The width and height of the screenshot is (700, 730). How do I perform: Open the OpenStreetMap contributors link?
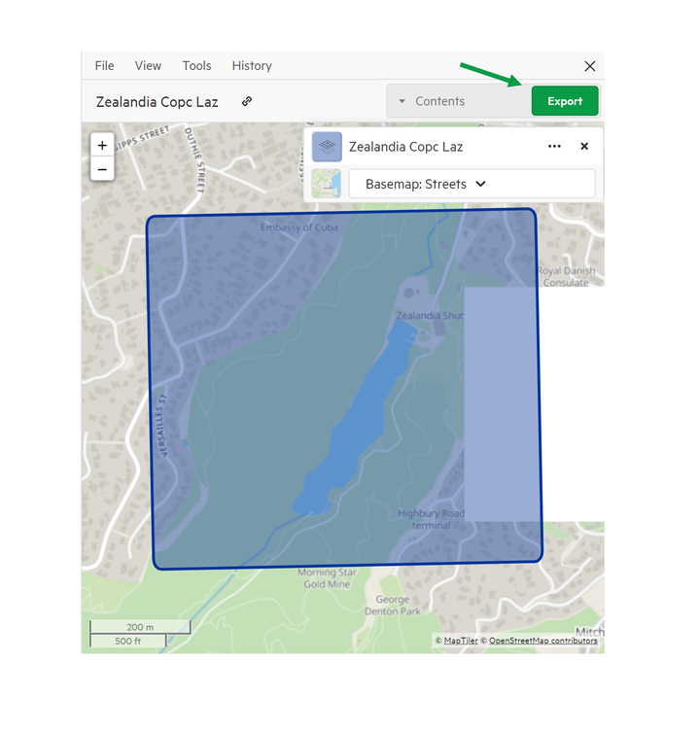coord(542,641)
